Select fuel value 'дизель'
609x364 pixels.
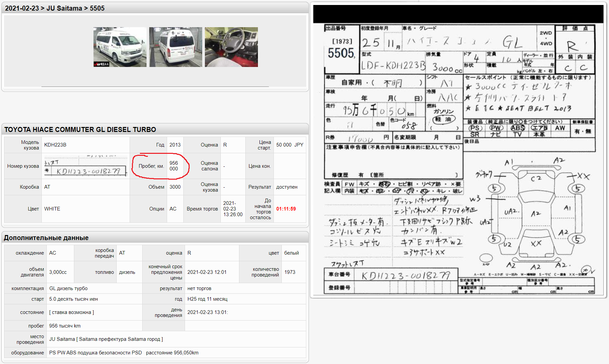(127, 272)
